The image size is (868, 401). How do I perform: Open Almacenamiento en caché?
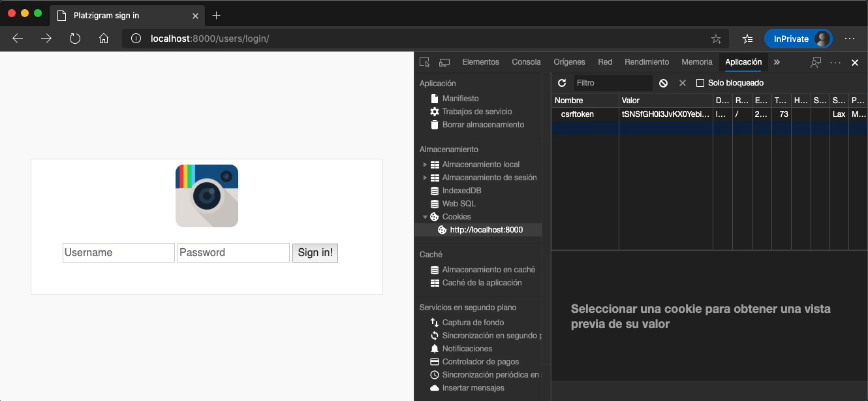click(489, 270)
